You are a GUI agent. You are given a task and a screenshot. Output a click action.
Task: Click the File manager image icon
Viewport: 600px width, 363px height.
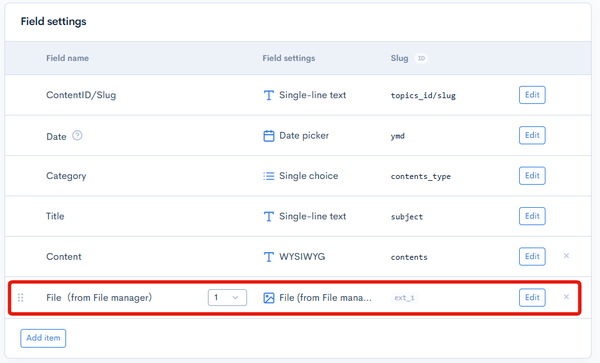[x=269, y=298]
